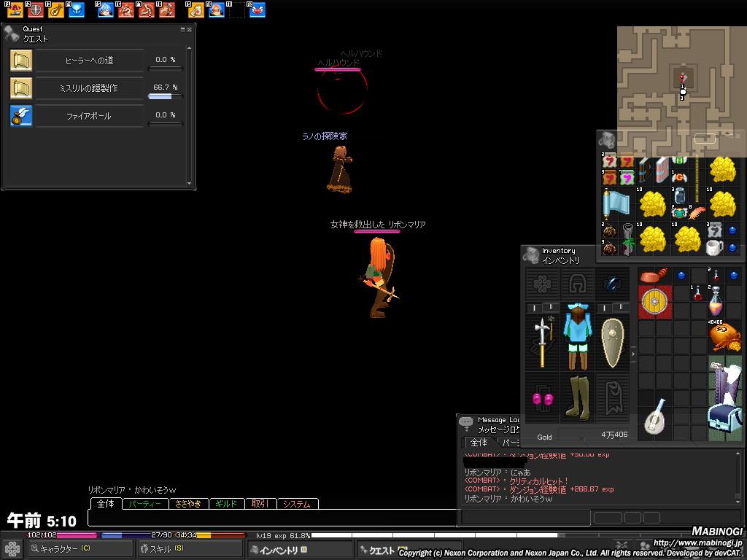This screenshot has height=560, width=747.
Task: Select the white mug in the bag
Action: click(714, 246)
